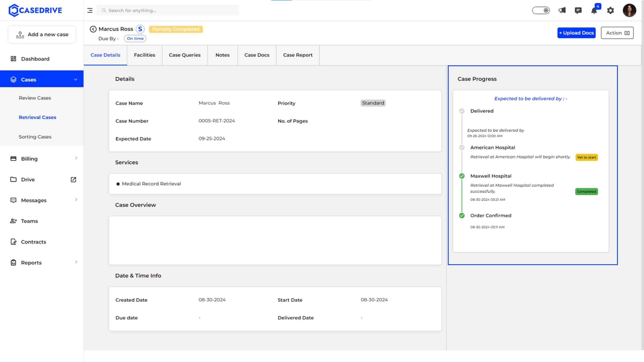Open the chat messages icon in header

click(578, 10)
